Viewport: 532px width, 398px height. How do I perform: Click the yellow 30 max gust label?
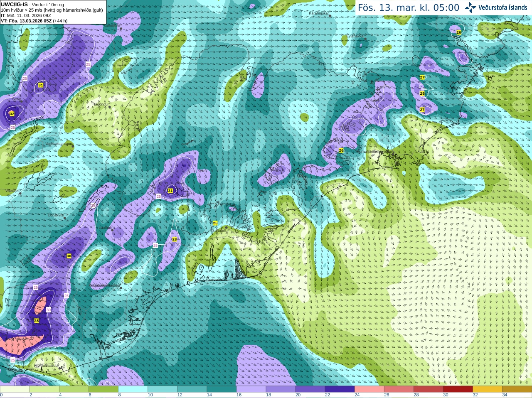tap(69, 256)
